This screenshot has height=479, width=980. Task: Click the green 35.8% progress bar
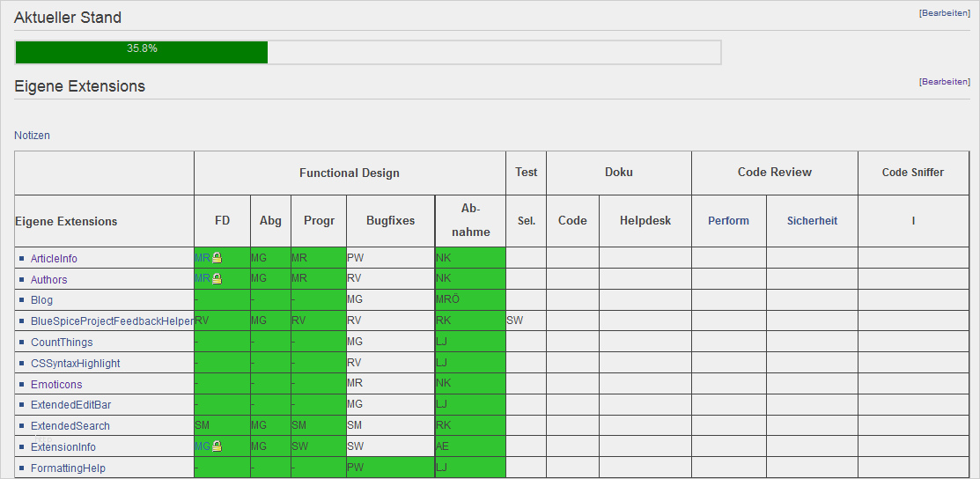[142, 53]
